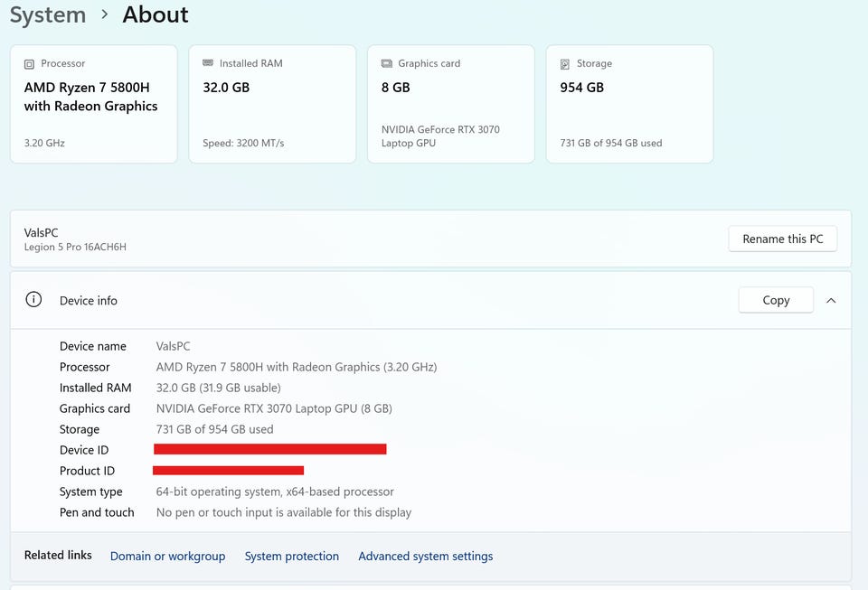Click the Graphics card icon
The width and height of the screenshot is (868, 590).
pos(386,63)
